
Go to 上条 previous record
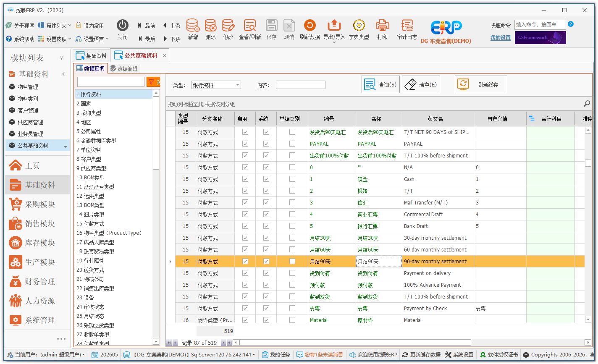(x=171, y=26)
